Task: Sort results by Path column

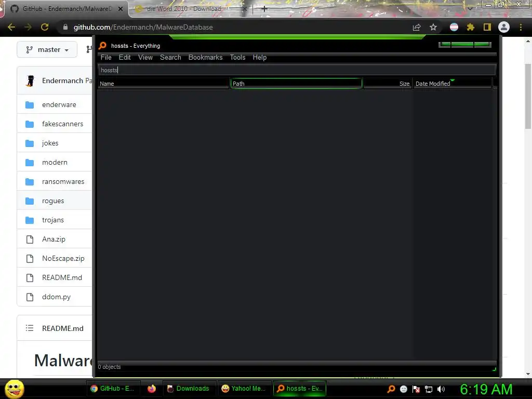Action: [x=296, y=84]
